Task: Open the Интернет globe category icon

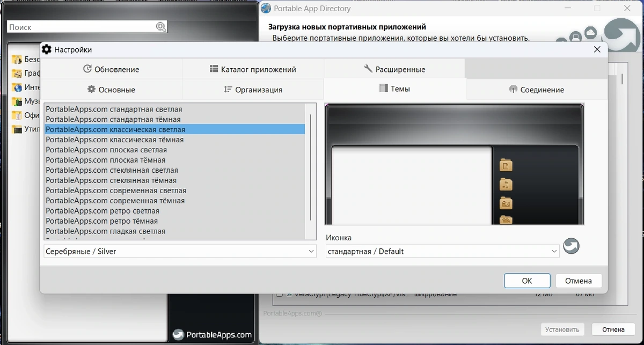Action: click(18, 87)
